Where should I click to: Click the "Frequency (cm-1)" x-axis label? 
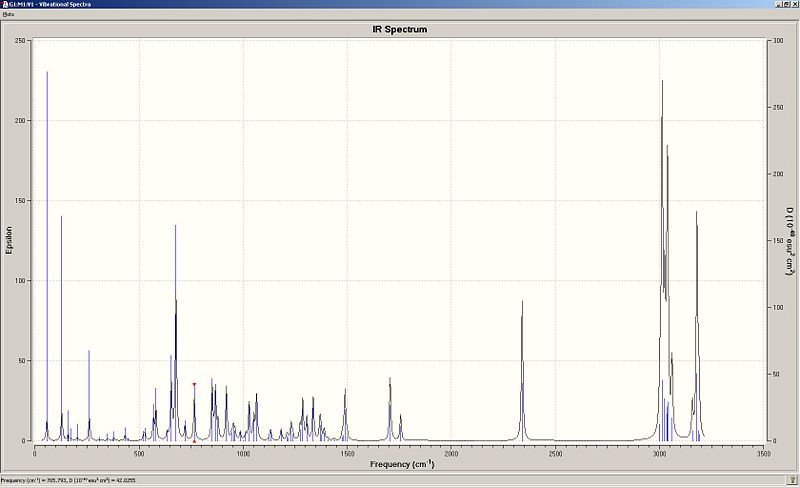click(403, 464)
